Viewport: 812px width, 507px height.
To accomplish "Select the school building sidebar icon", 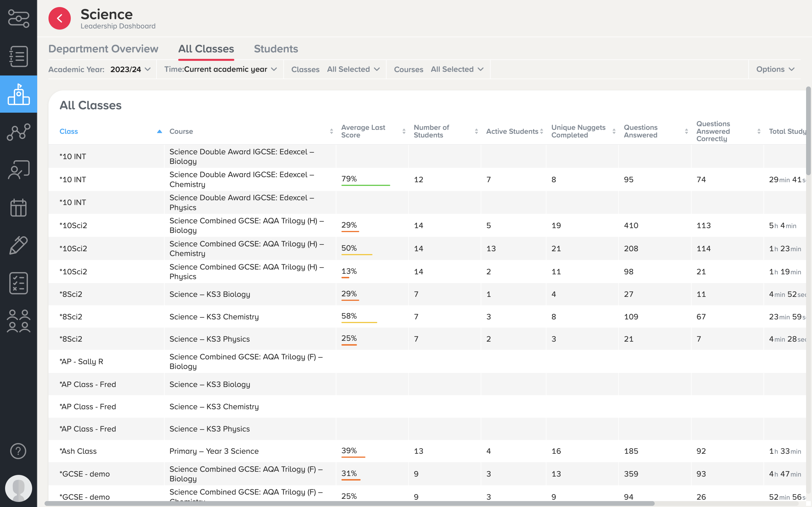I will click(x=18, y=94).
